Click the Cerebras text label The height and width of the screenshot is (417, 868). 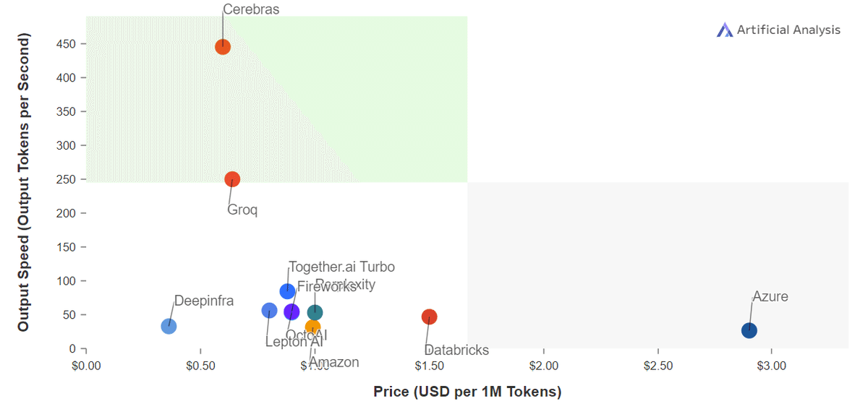pyautogui.click(x=251, y=9)
